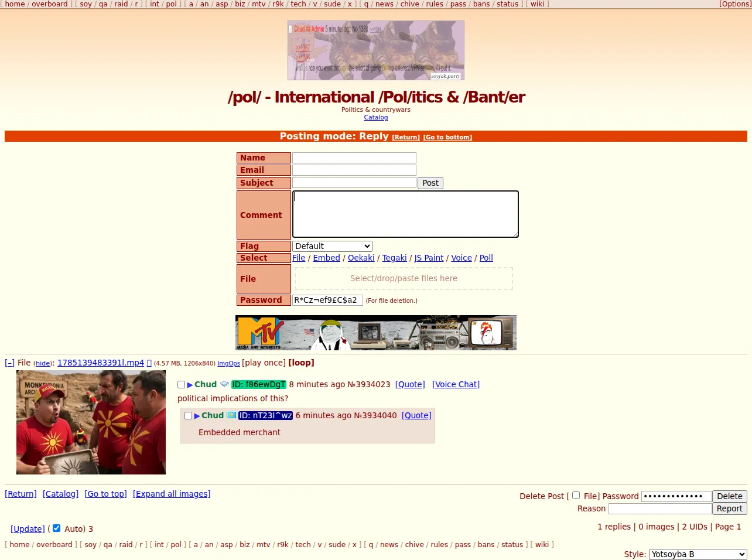
Task: Enable the File-only delete checkbox
Action: (x=576, y=496)
